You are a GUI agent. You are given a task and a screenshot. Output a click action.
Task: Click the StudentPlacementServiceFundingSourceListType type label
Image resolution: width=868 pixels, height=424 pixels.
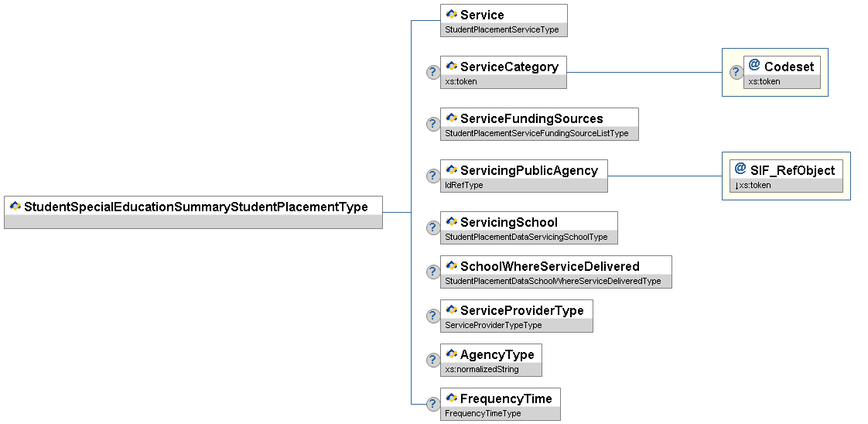click(x=537, y=134)
